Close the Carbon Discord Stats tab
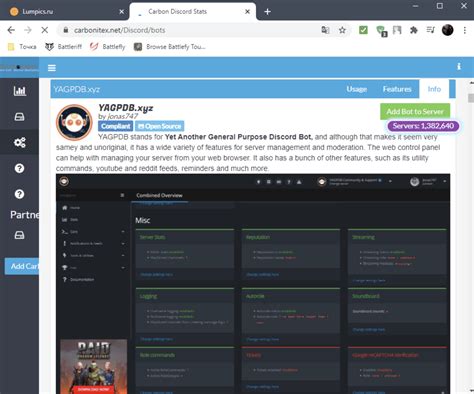The image size is (474, 394). tap(247, 12)
